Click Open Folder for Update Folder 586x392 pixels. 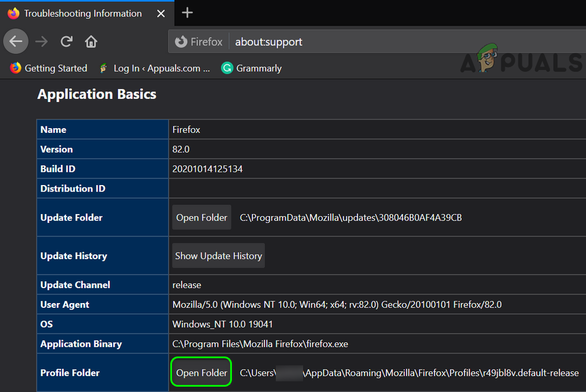[202, 218]
